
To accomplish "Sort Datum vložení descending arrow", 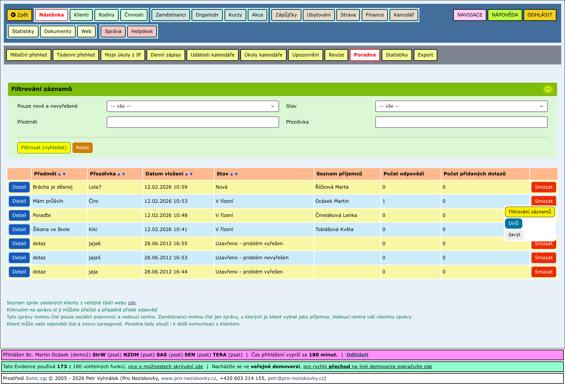I will click(191, 174).
